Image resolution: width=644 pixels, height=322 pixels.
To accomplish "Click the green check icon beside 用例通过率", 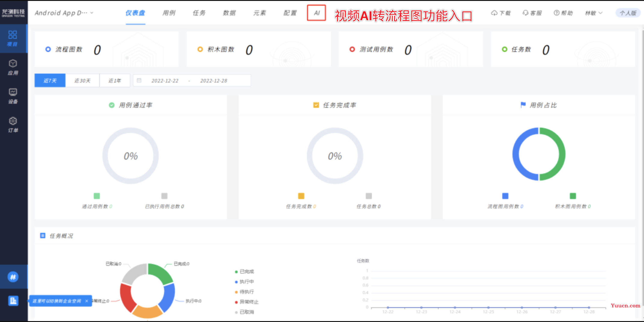I will coord(112,105).
